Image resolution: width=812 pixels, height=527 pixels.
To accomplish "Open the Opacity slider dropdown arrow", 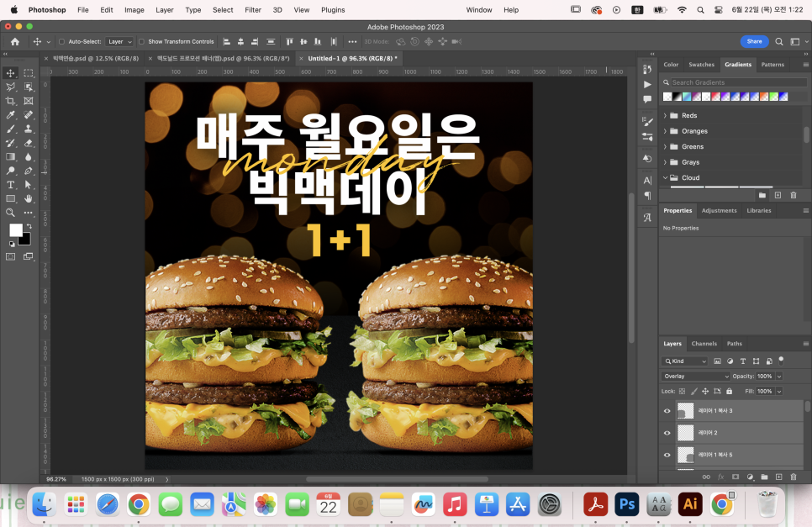I will (x=779, y=377).
